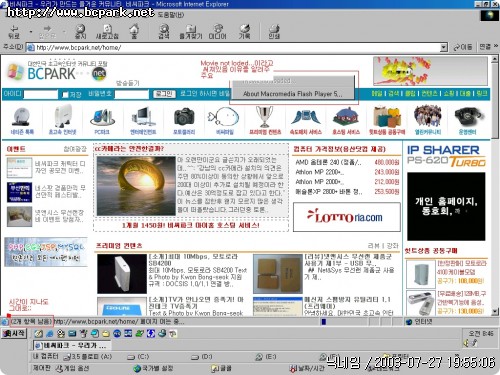Click the Athlon MP 2200+ price row
This screenshot has width=500, height=375.
(347, 172)
